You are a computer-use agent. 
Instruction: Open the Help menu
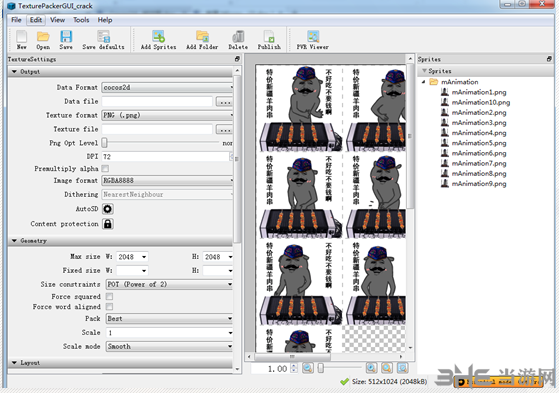[105, 20]
